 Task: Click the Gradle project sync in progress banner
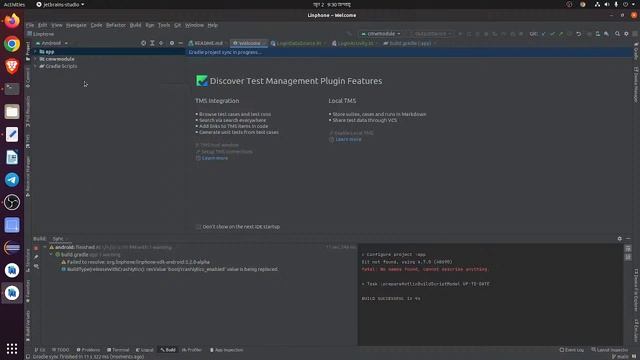[x=410, y=52]
